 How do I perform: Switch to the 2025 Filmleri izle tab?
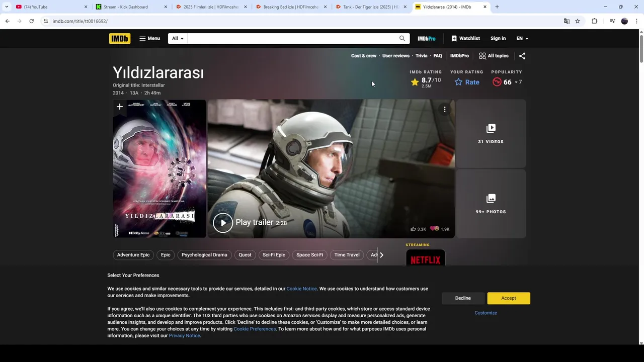(x=211, y=7)
